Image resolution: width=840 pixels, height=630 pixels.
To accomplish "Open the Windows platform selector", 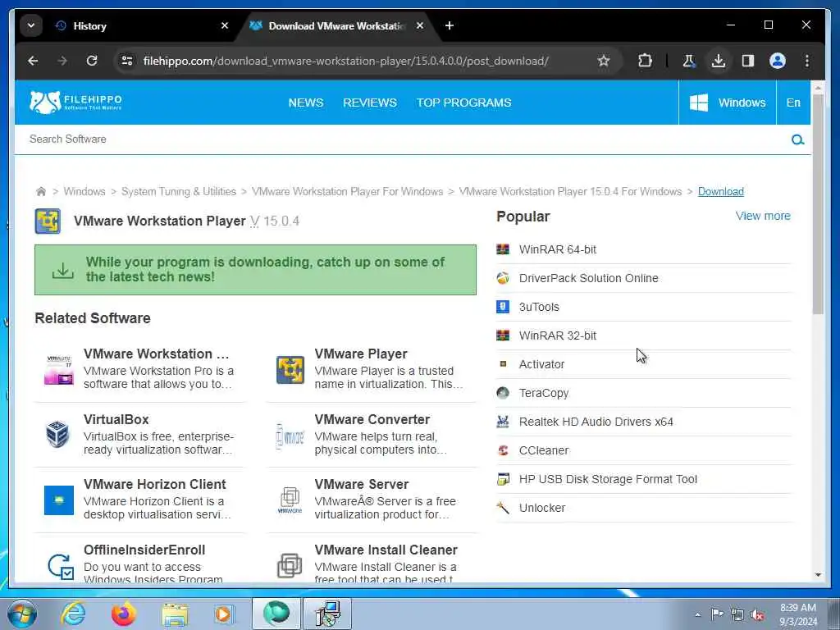I will 727,103.
